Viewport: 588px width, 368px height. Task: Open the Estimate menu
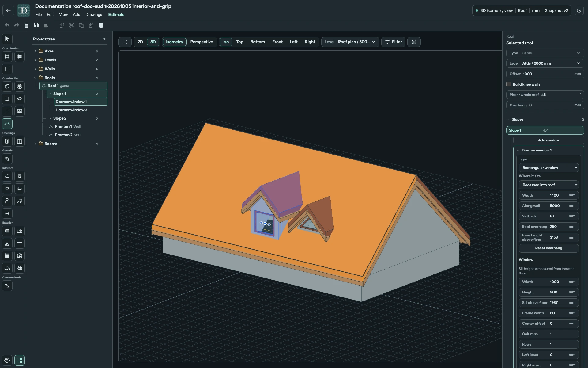(x=116, y=14)
